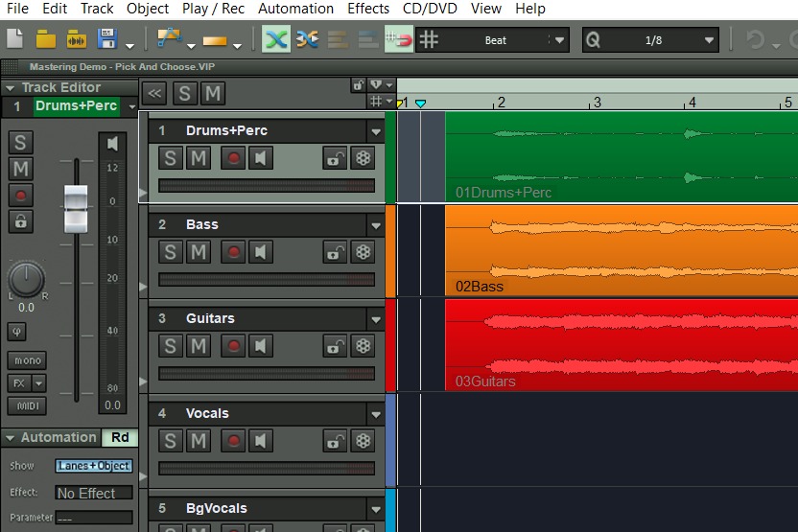Open the Drums+Perc track FX plugin icon
798x532 pixels.
coord(363,158)
